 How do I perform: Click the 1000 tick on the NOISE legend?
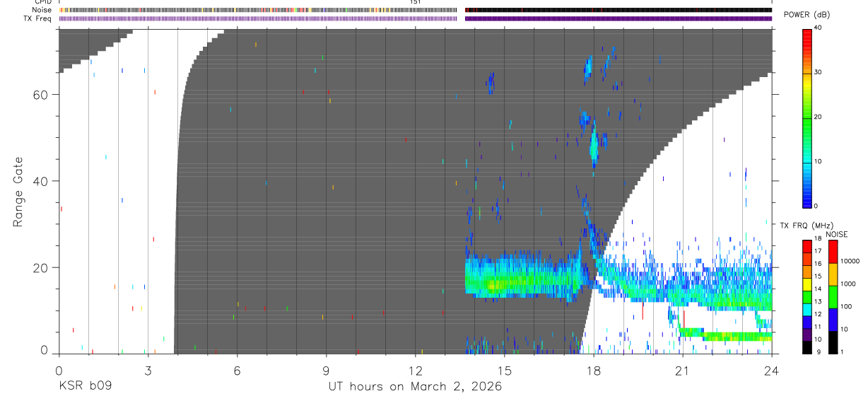click(x=848, y=284)
